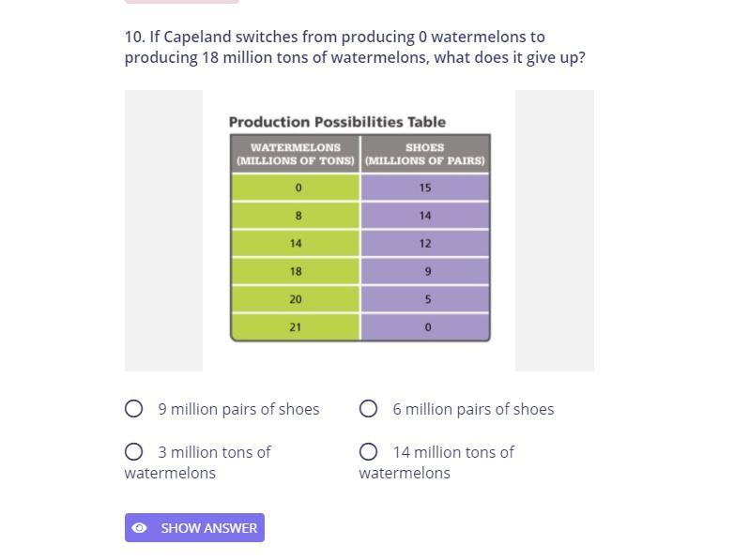The width and height of the screenshot is (734, 560).
Task: Click the shoes cell showing 5
Action: 426,299
